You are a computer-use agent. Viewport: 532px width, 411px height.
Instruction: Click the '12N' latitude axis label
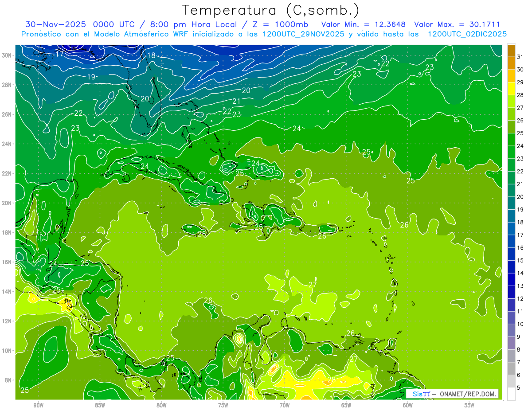pos(7,321)
